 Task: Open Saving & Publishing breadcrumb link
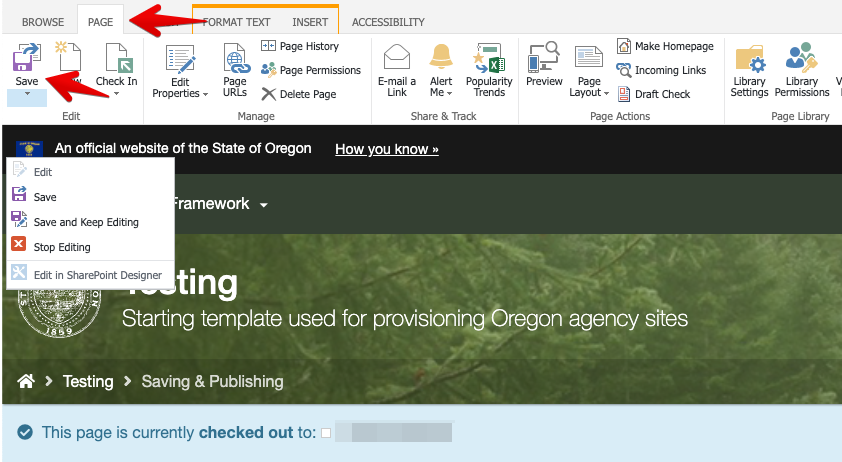[x=212, y=381]
